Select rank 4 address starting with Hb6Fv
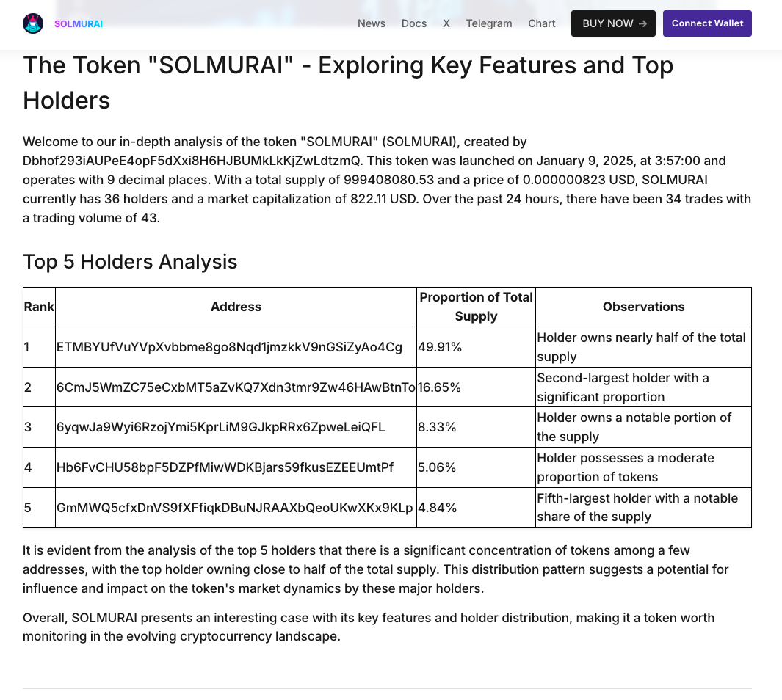 coord(225,467)
